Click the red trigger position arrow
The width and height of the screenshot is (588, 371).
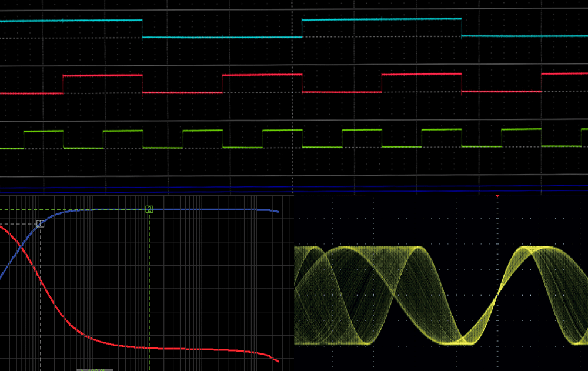(x=497, y=196)
